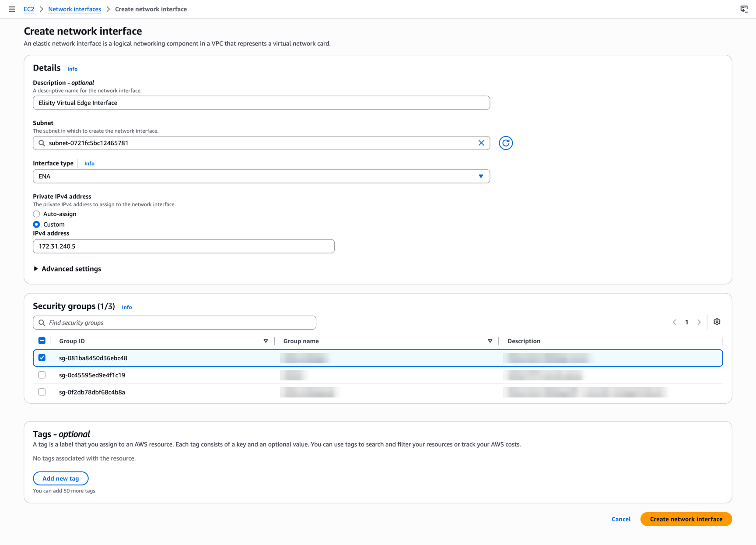Click the Add new tag button

pyautogui.click(x=61, y=478)
